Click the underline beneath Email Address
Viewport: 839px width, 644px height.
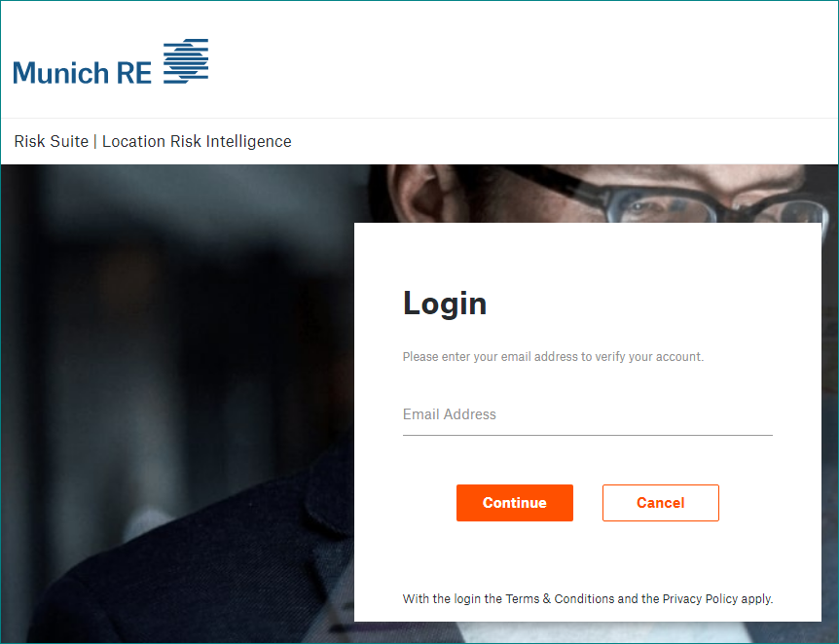coord(588,435)
